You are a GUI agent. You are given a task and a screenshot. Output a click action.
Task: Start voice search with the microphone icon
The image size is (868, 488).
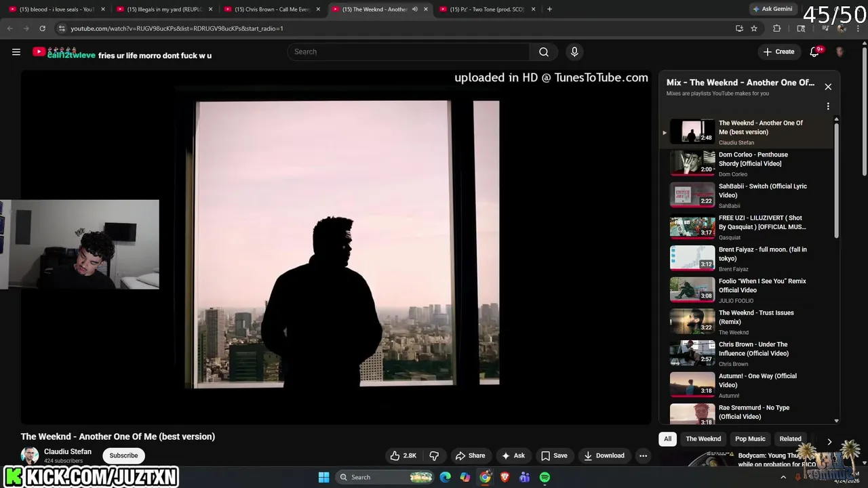pos(574,52)
